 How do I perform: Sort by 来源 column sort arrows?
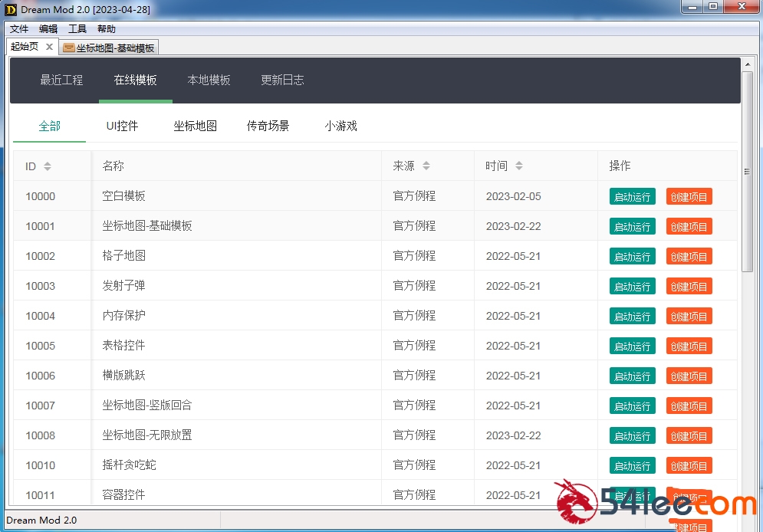(x=426, y=166)
